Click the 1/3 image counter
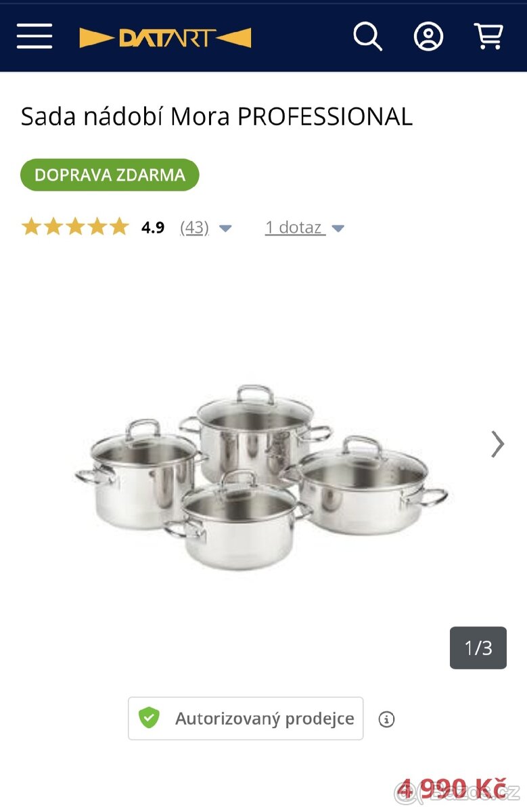This screenshot has width=527, height=812. pyautogui.click(x=478, y=648)
